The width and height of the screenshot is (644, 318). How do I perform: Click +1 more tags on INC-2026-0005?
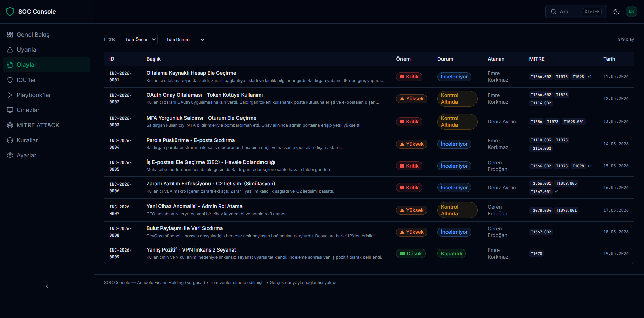(589, 166)
